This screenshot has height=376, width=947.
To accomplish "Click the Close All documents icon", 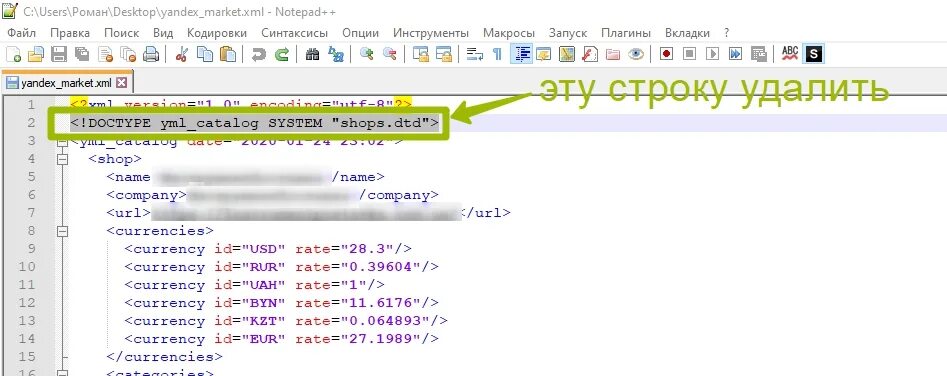I will pyautogui.click(x=128, y=54).
